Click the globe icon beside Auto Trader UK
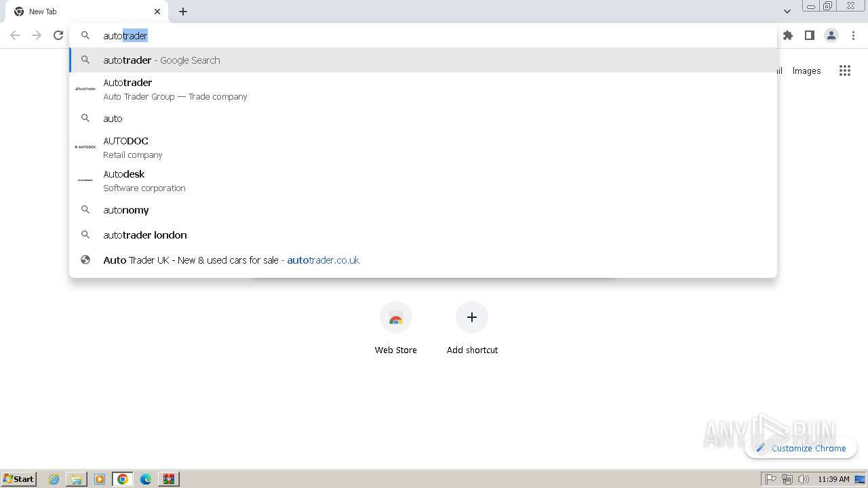This screenshot has height=488, width=868. 85,260
